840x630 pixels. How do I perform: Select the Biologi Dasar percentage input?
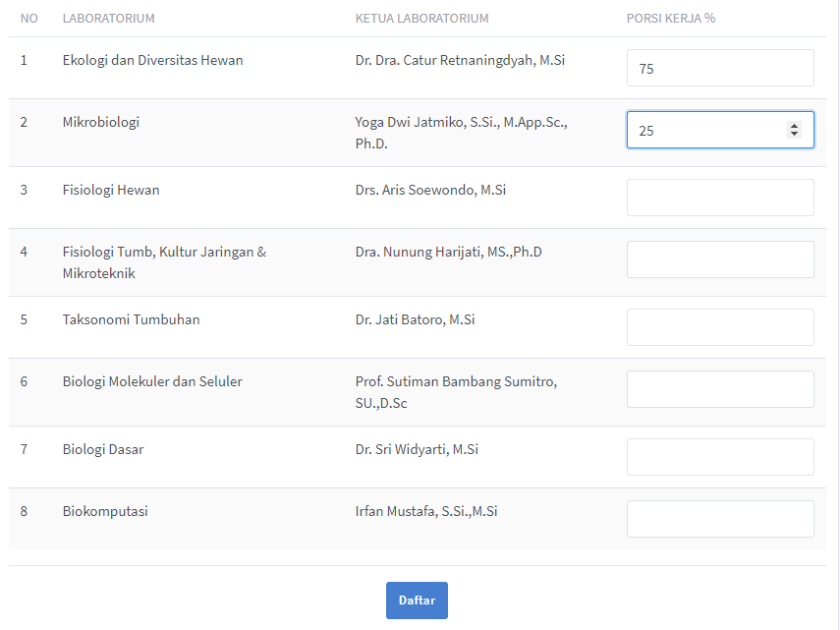[x=719, y=457]
